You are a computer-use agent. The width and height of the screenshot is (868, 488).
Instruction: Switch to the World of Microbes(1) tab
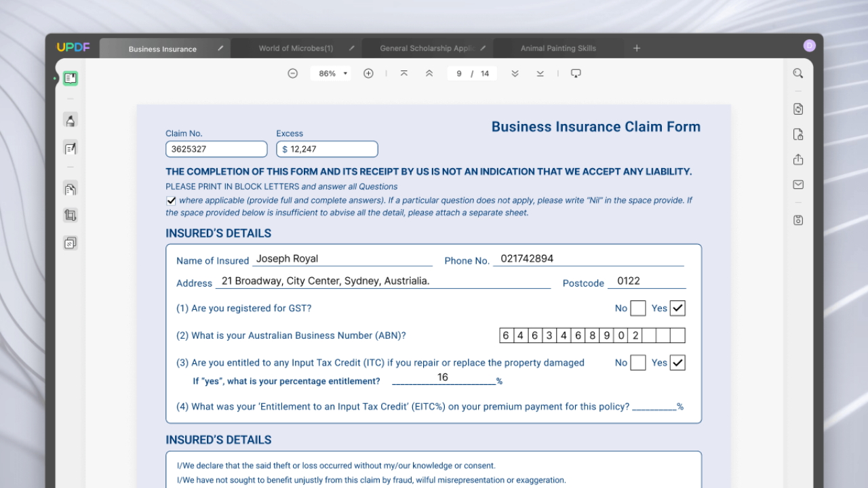[296, 49]
